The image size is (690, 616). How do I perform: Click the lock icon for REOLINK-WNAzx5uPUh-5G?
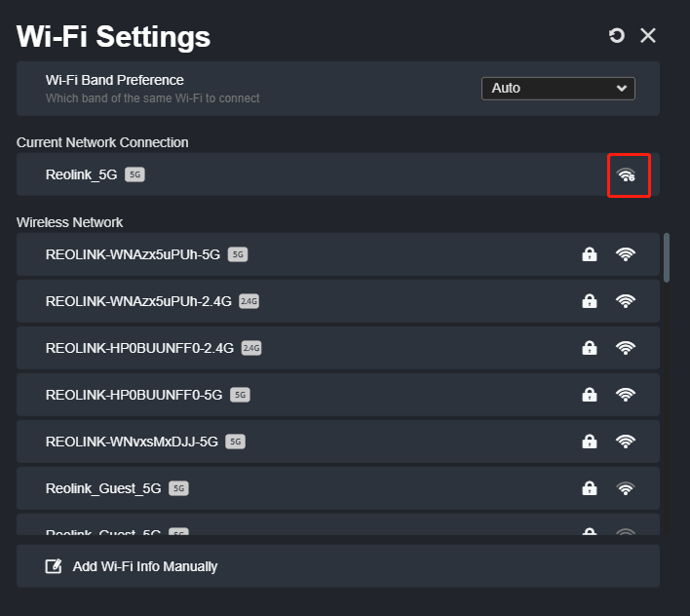(590, 254)
